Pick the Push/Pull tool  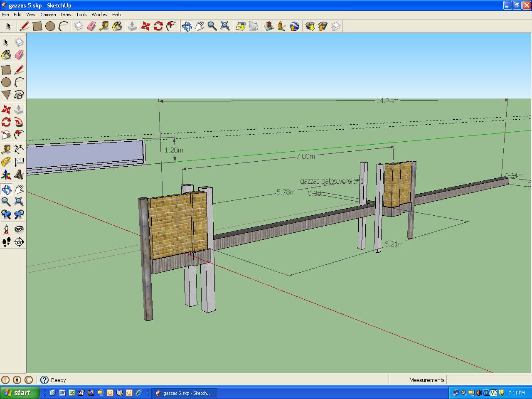[x=19, y=108]
